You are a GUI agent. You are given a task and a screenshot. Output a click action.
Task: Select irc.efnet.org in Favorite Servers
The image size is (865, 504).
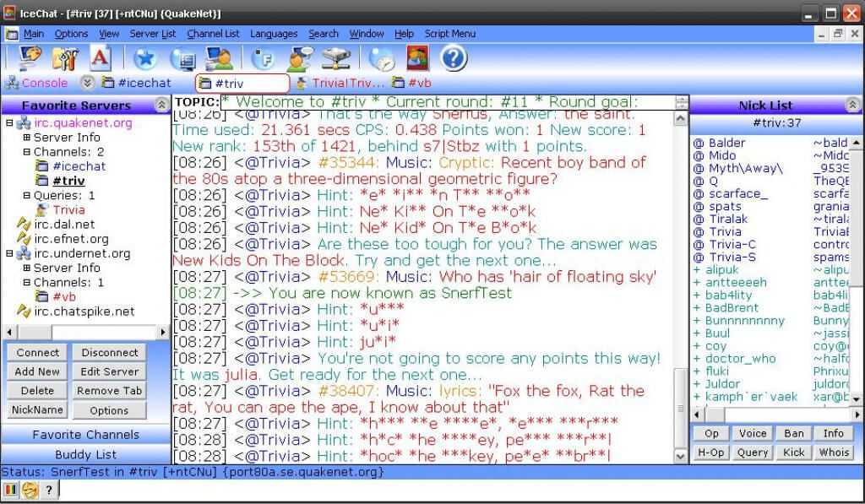click(71, 239)
